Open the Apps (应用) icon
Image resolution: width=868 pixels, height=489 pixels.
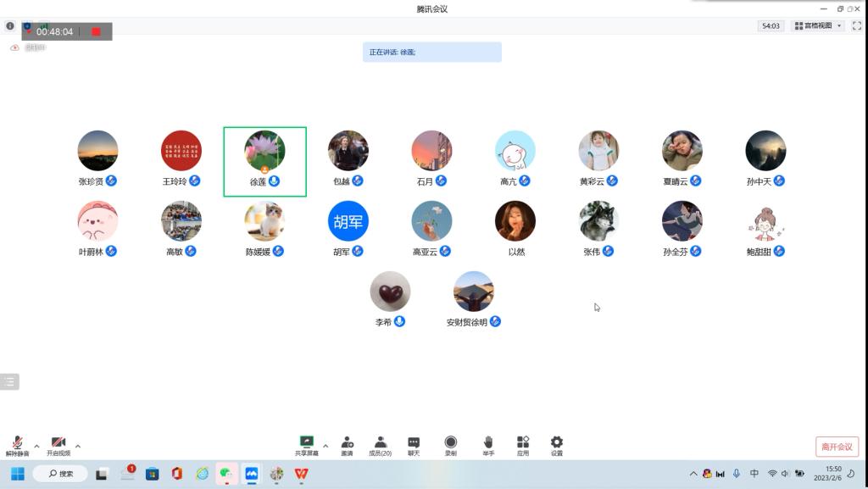(x=523, y=442)
